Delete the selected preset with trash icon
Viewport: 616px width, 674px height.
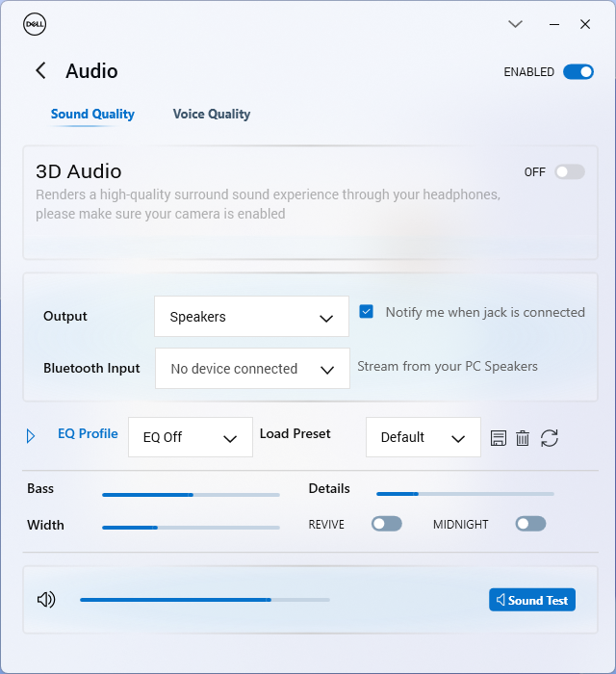[523, 438]
